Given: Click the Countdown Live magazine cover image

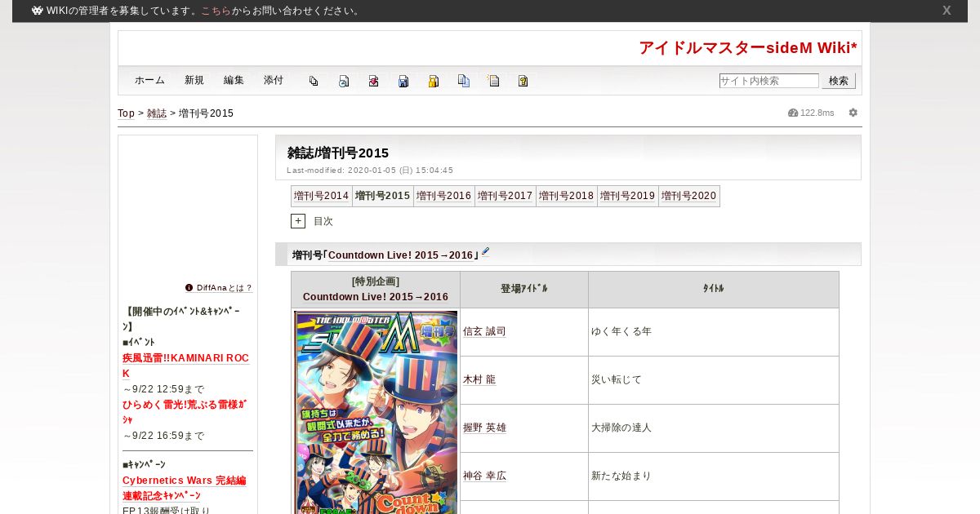Looking at the screenshot, I should (x=376, y=412).
